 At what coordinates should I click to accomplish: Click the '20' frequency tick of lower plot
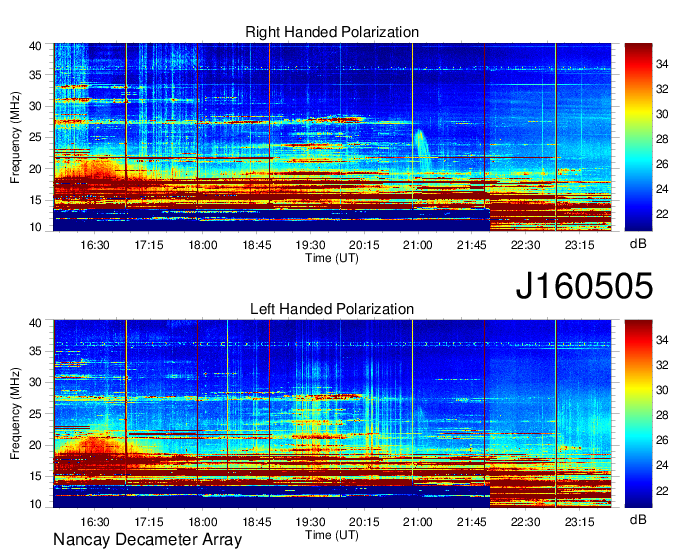click(x=35, y=445)
